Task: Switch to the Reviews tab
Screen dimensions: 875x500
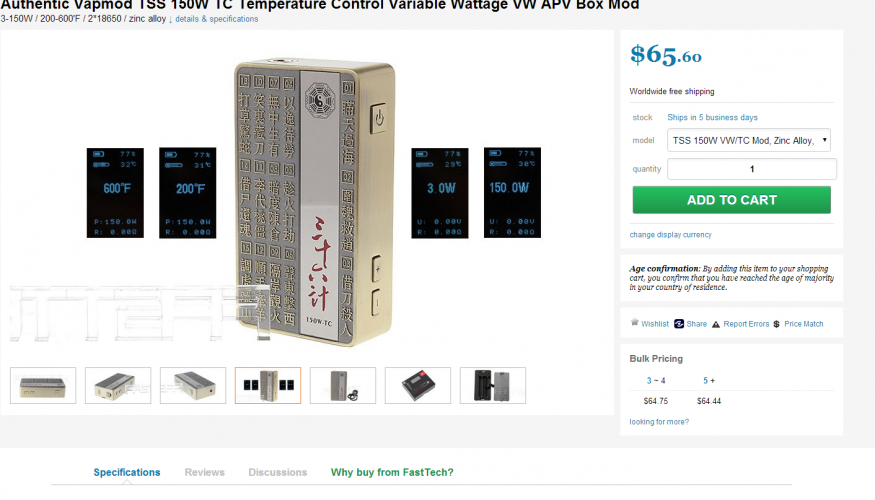Action: pyautogui.click(x=204, y=472)
